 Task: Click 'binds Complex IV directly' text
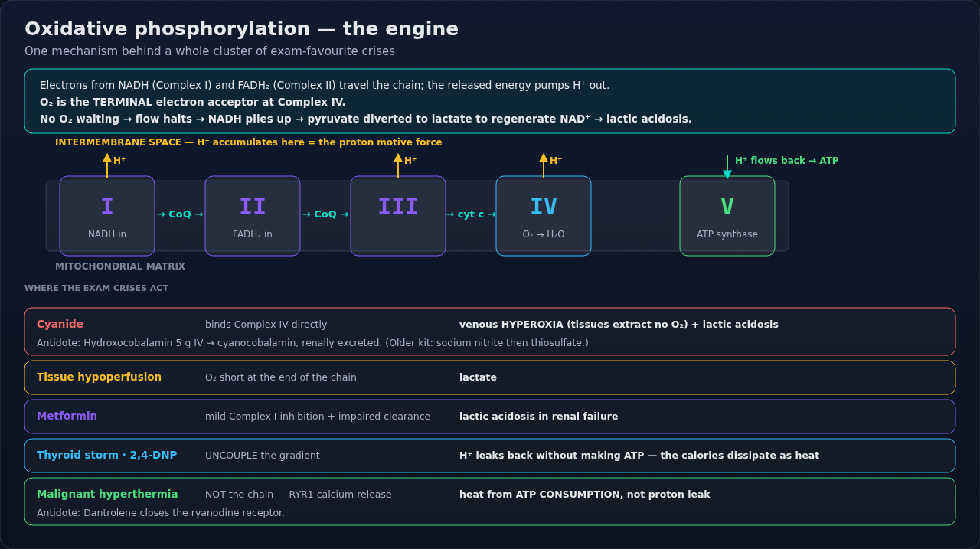(x=266, y=325)
